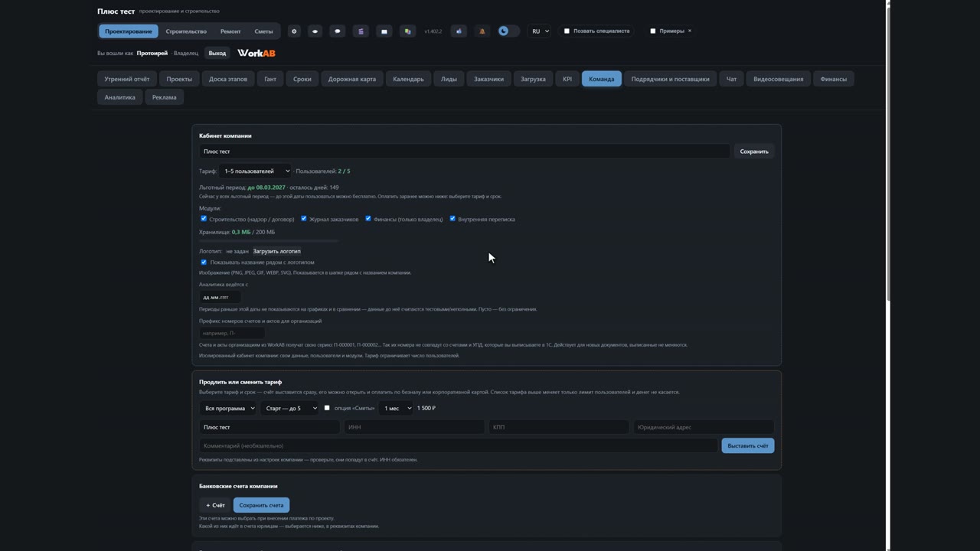Screen dimensions: 980x551
Task: Uncheck Финансы (только владелец) module
Action: (368, 219)
